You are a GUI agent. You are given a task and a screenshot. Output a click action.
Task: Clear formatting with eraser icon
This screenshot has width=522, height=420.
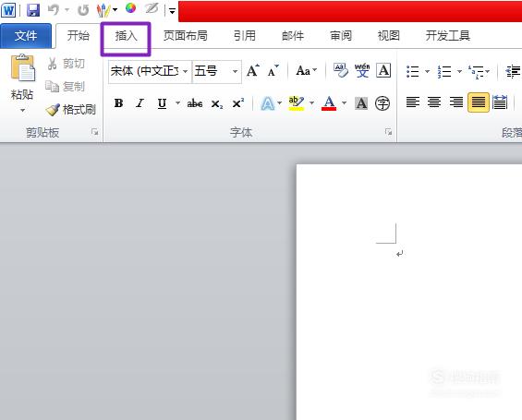coord(341,70)
